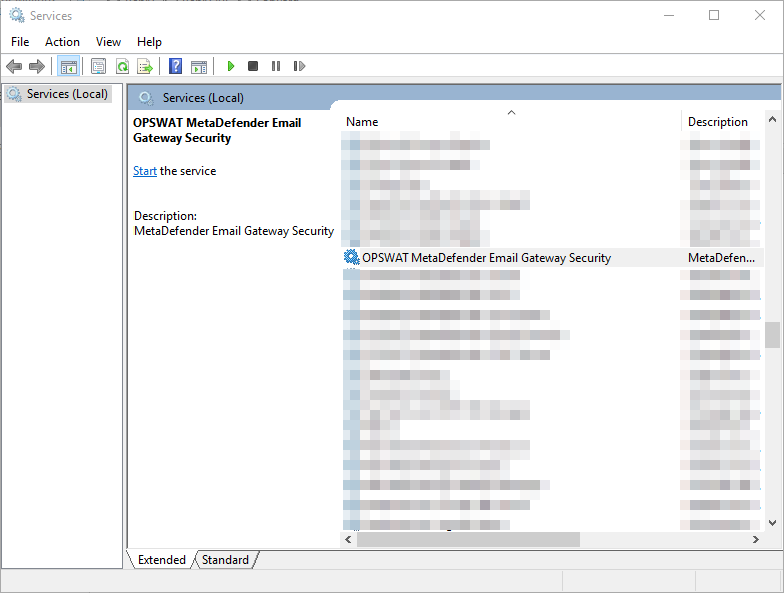The height and width of the screenshot is (593, 784).
Task: Click the vertical scrollbar thumb
Action: tap(772, 334)
